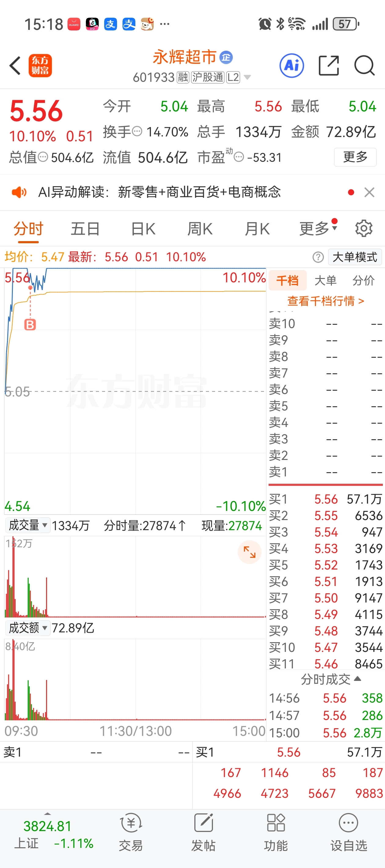Tap 买2 row at 5.55
The height and width of the screenshot is (868, 385).
point(325,515)
